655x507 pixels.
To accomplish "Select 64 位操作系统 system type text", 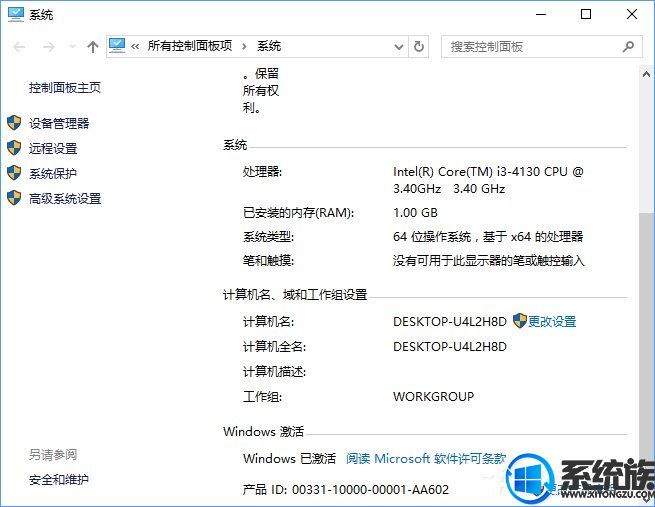I will tap(488, 237).
